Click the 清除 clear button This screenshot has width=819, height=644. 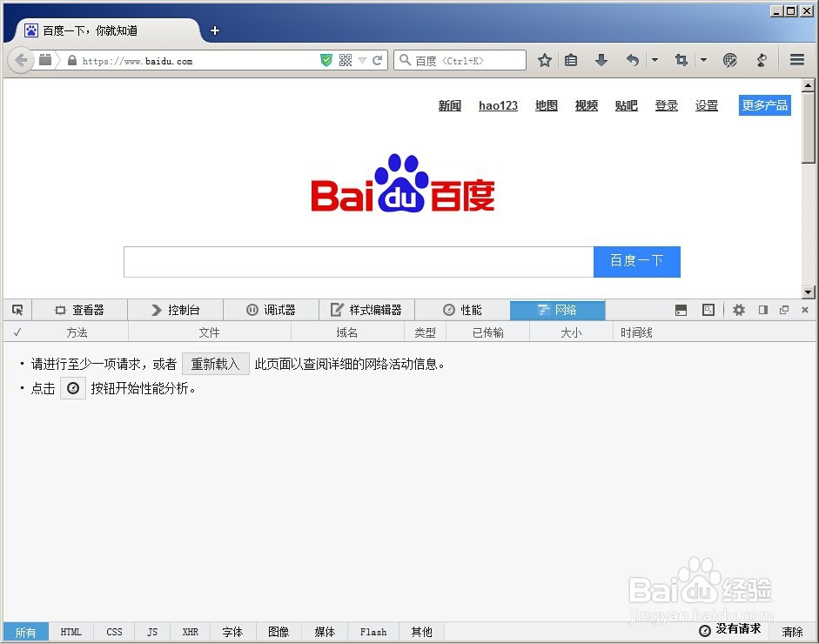point(792,633)
